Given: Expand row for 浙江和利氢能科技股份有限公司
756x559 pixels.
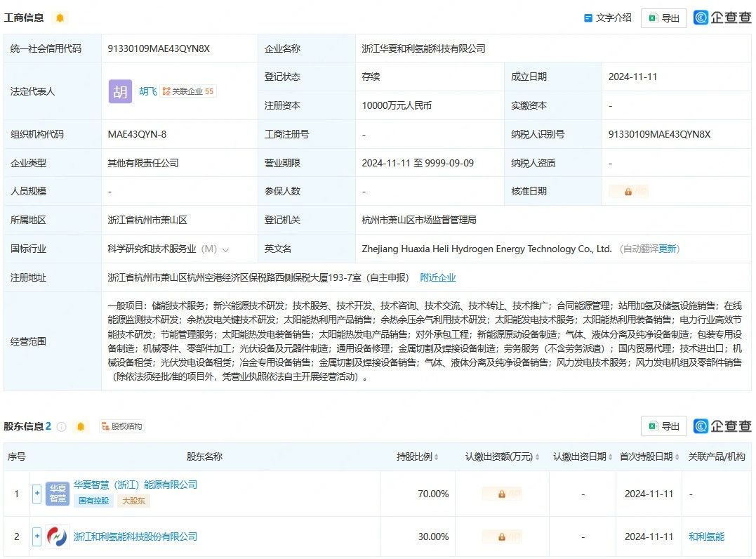Looking at the screenshot, I should (37, 537).
